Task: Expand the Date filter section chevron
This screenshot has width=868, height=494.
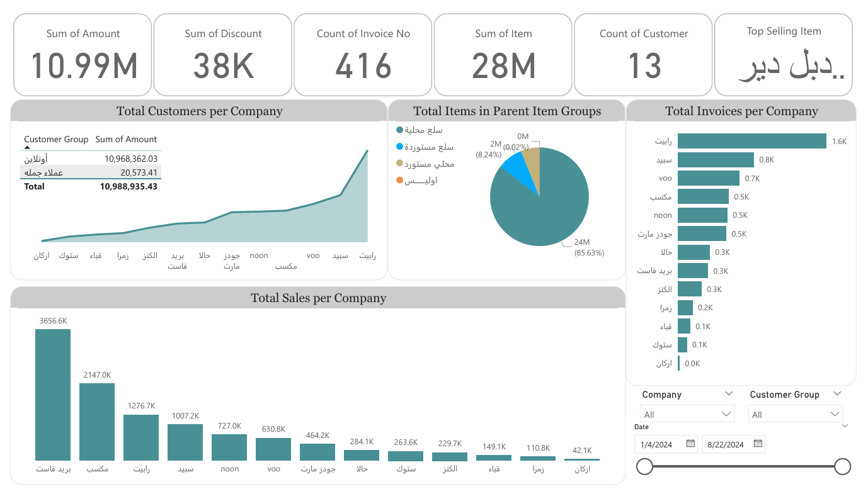Action: coord(844,426)
